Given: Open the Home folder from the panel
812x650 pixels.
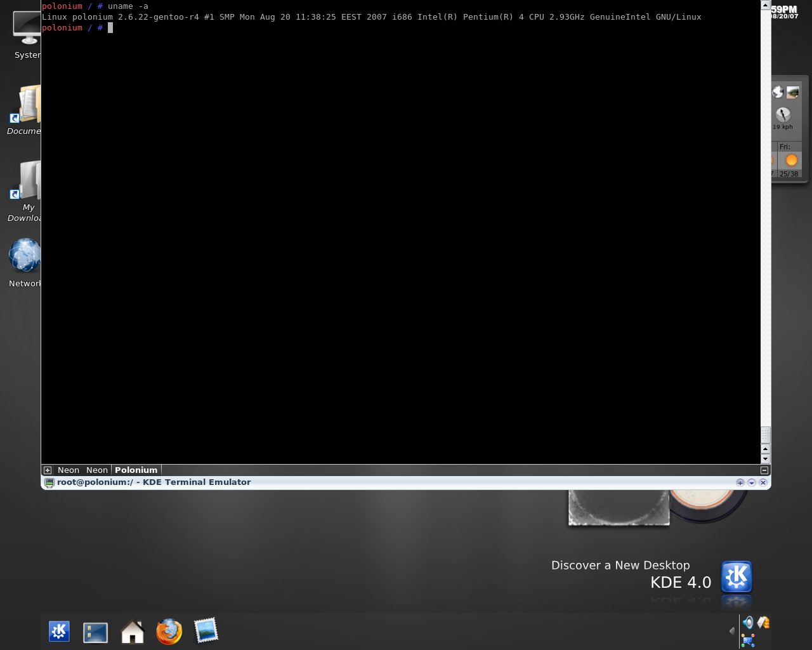Looking at the screenshot, I should pos(133,632).
